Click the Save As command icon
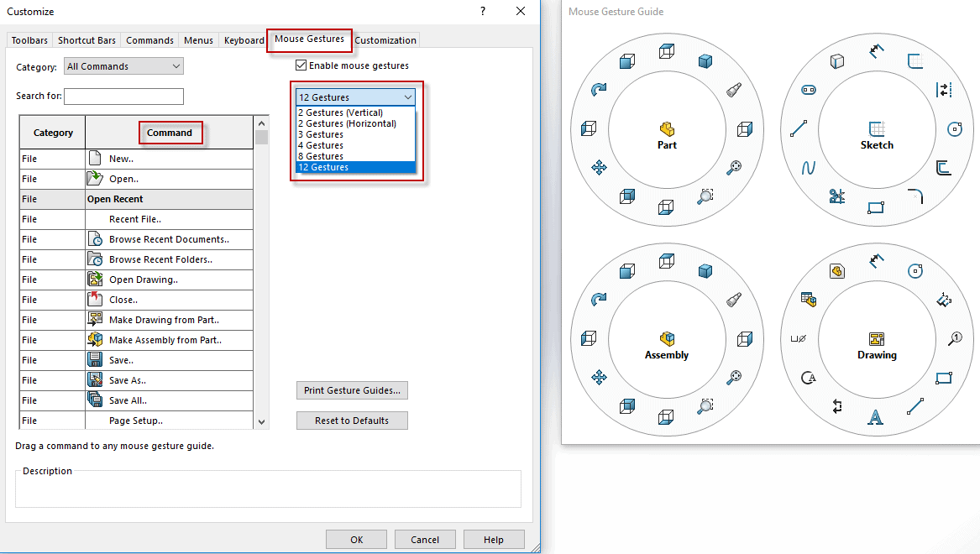Image resolution: width=980 pixels, height=554 pixels. click(95, 380)
